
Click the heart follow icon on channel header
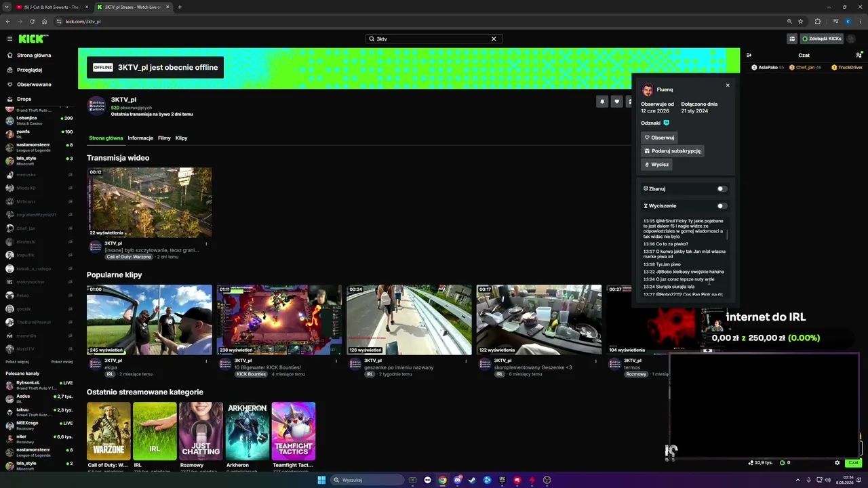tap(616, 102)
